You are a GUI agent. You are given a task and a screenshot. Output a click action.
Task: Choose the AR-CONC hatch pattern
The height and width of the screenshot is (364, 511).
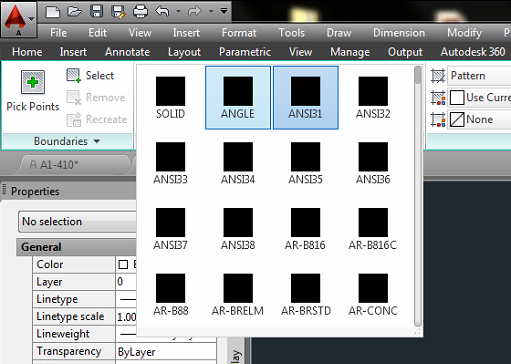[x=373, y=295]
